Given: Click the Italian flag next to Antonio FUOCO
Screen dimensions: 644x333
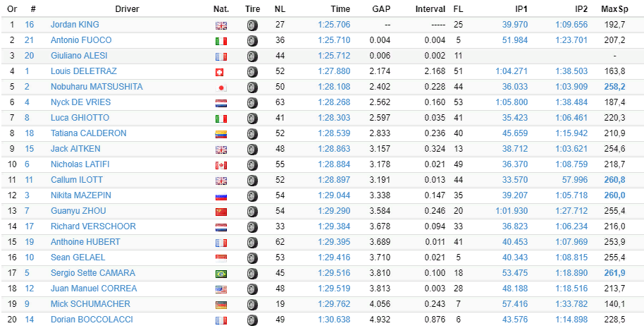Looking at the screenshot, I should (221, 41).
